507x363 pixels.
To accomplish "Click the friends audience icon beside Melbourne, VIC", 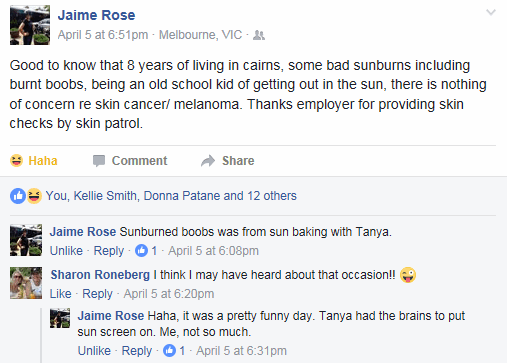I will 259,35.
